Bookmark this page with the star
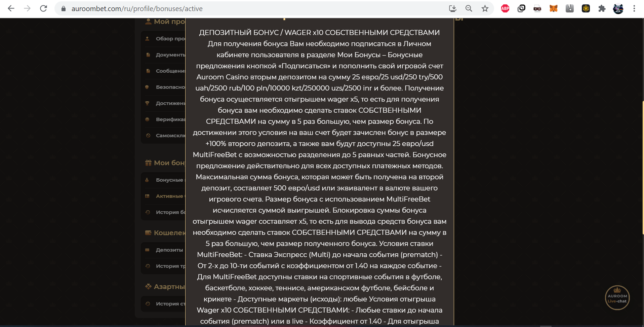644x327 pixels. point(485,9)
